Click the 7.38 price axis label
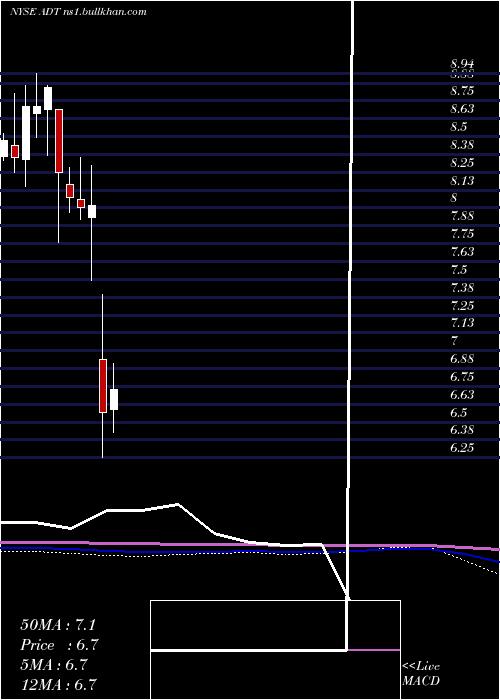The width and height of the screenshot is (500, 700). pos(462,288)
